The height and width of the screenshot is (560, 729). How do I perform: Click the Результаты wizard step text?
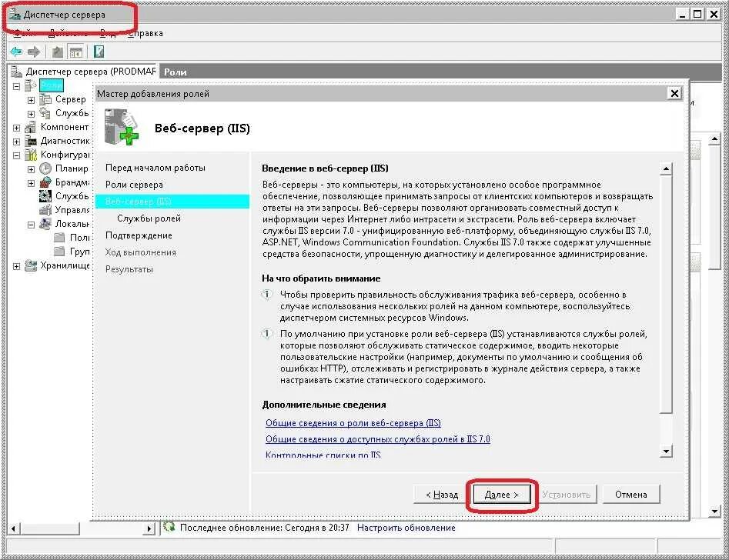(x=129, y=269)
